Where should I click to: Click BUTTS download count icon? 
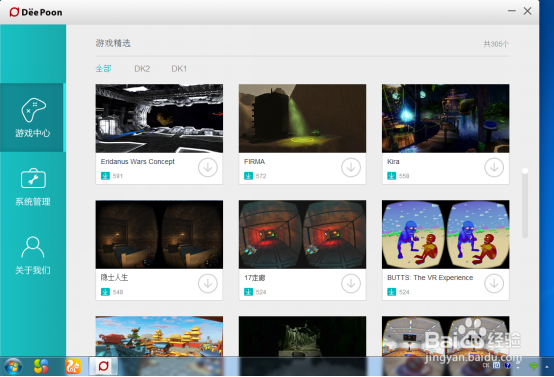pos(391,292)
